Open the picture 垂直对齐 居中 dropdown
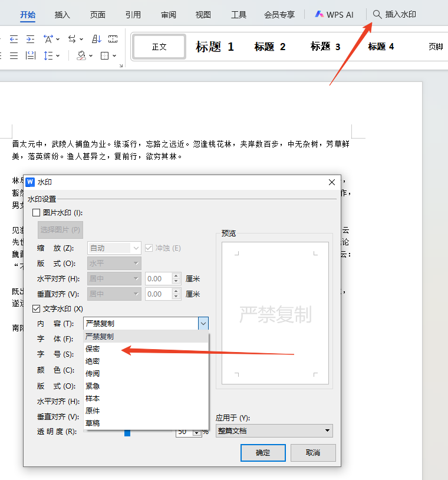 114,294
